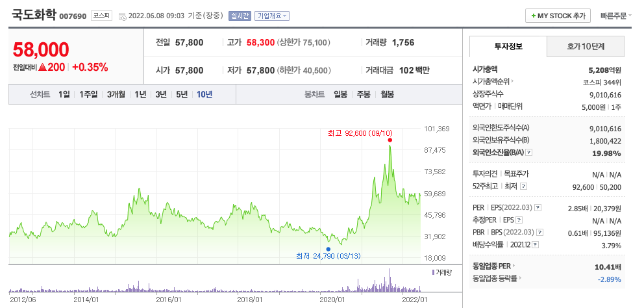The height and width of the screenshot is (308, 644).
Task: Click the 국도화학 stock name heading
Action: click(x=33, y=15)
